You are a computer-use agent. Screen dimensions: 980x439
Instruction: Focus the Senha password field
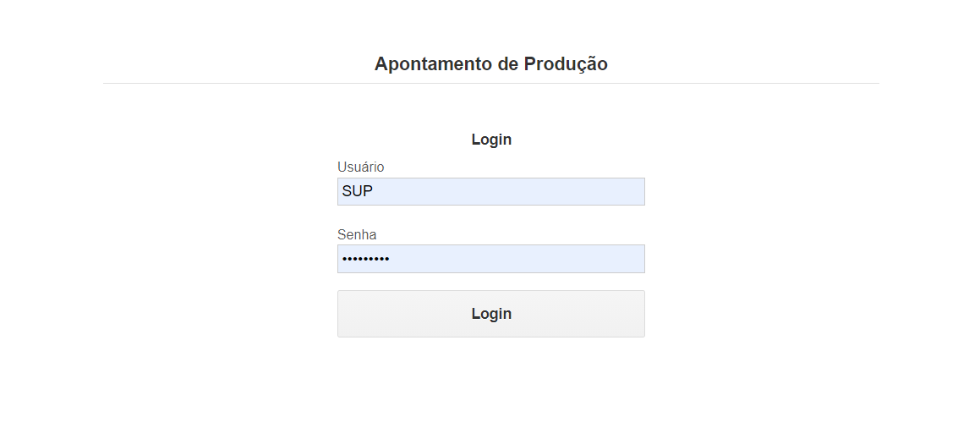490,258
